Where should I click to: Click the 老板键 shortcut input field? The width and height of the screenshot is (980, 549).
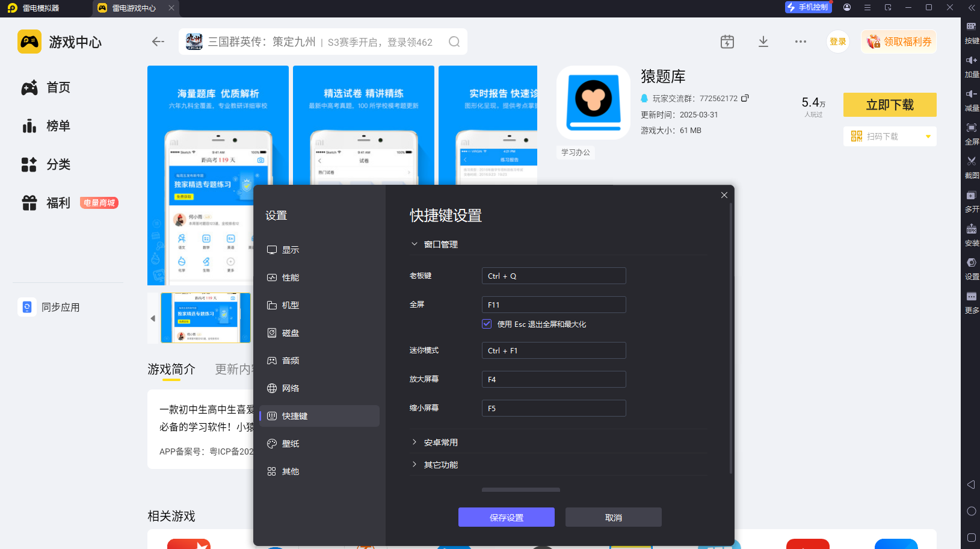[554, 276]
